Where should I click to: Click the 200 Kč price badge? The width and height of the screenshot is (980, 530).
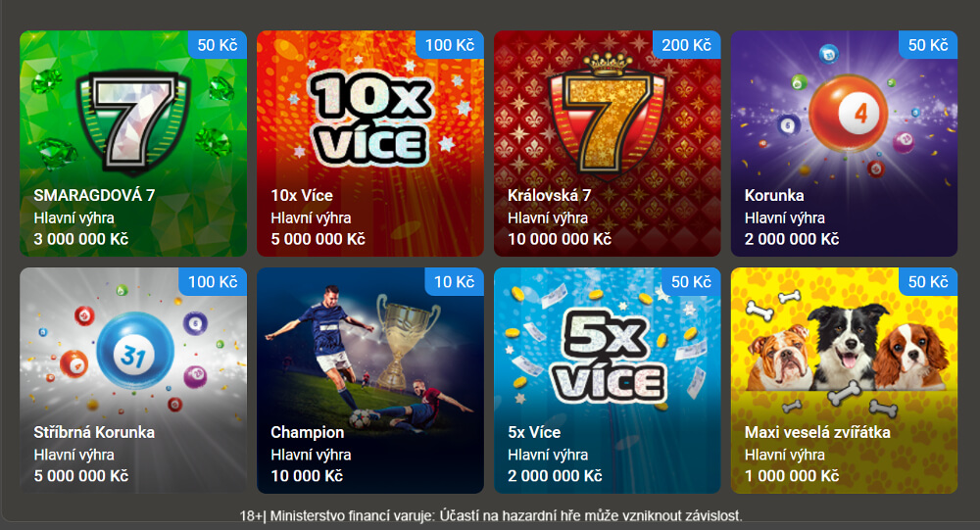[686, 45]
